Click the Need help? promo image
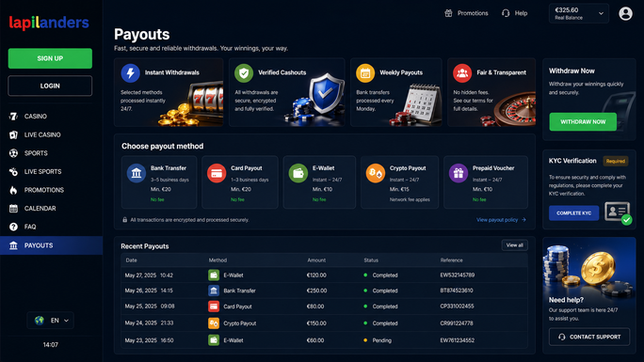 coord(589,266)
